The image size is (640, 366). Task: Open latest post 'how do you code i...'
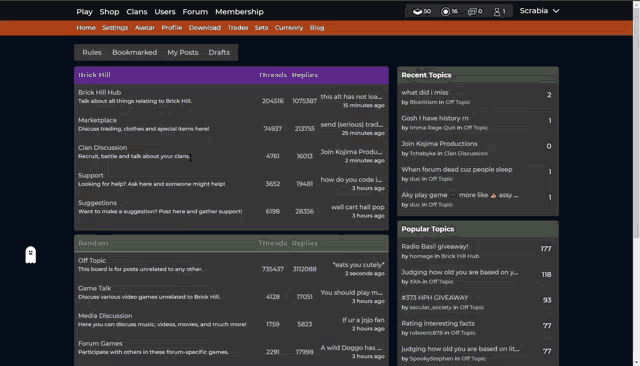pyautogui.click(x=351, y=180)
